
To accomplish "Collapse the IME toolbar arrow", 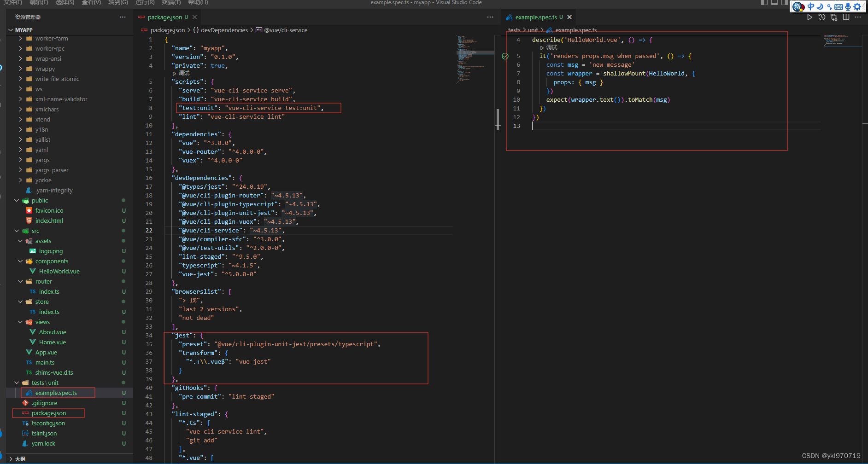I will pos(864,6).
